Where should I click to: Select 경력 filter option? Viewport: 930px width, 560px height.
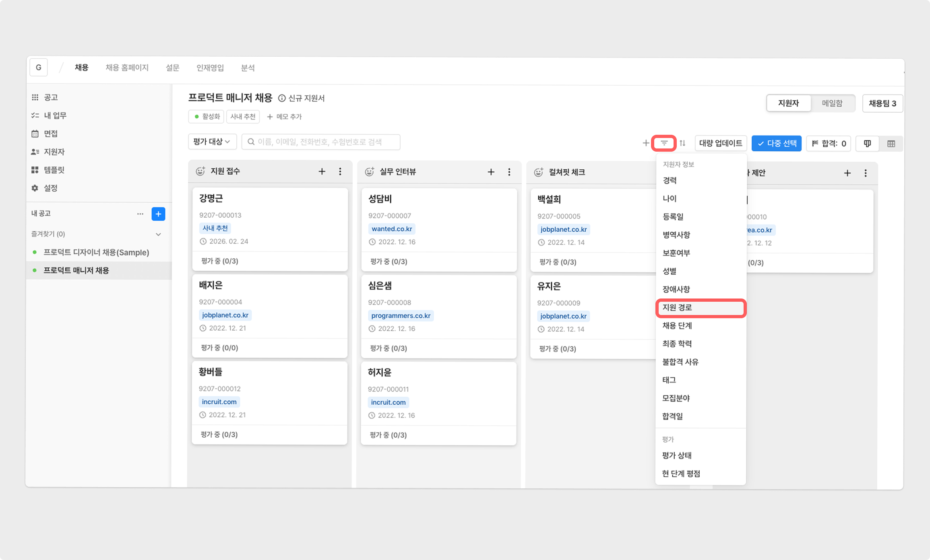click(701, 180)
